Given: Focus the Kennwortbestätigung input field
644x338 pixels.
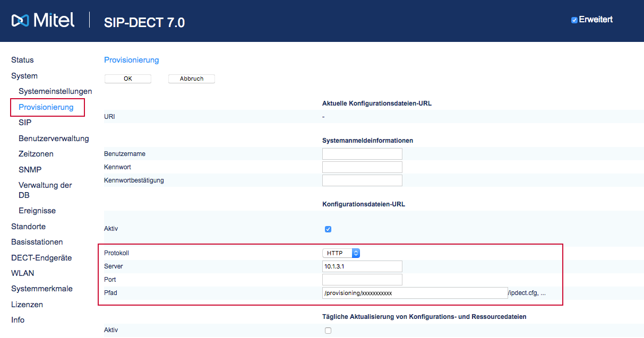Looking at the screenshot, I should [362, 180].
